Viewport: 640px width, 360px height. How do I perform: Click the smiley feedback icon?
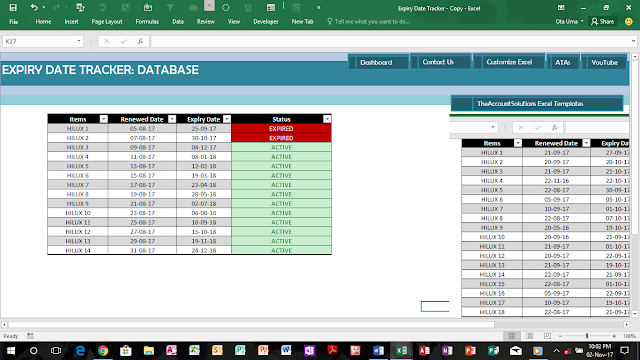[629, 22]
